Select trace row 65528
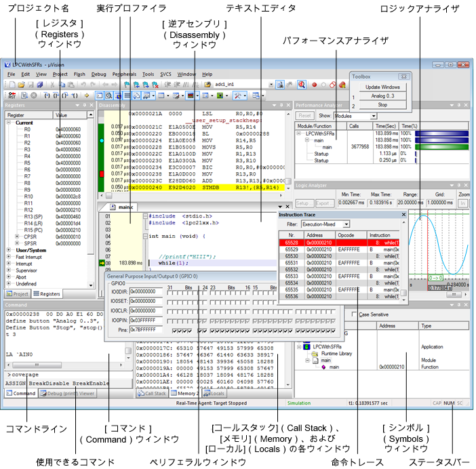Image resolution: width=476 pixels, height=469 pixels. click(x=339, y=243)
